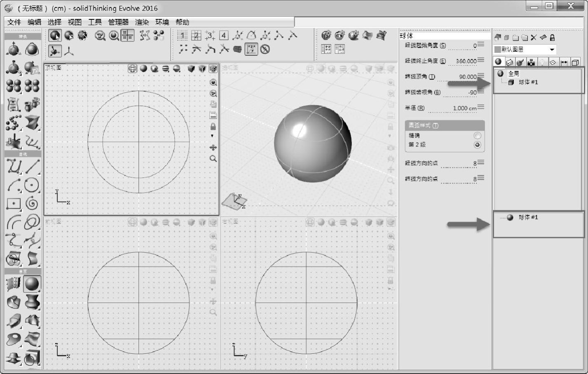The height and width of the screenshot is (374, 588).
Task: Toggle the snap icon labeled 1
Action: coord(183,35)
